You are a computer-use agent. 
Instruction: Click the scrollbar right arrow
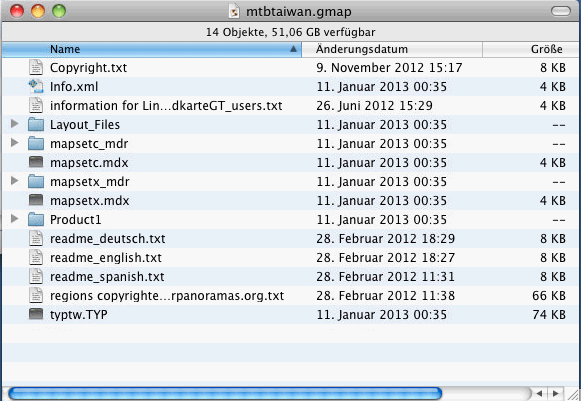[556, 394]
